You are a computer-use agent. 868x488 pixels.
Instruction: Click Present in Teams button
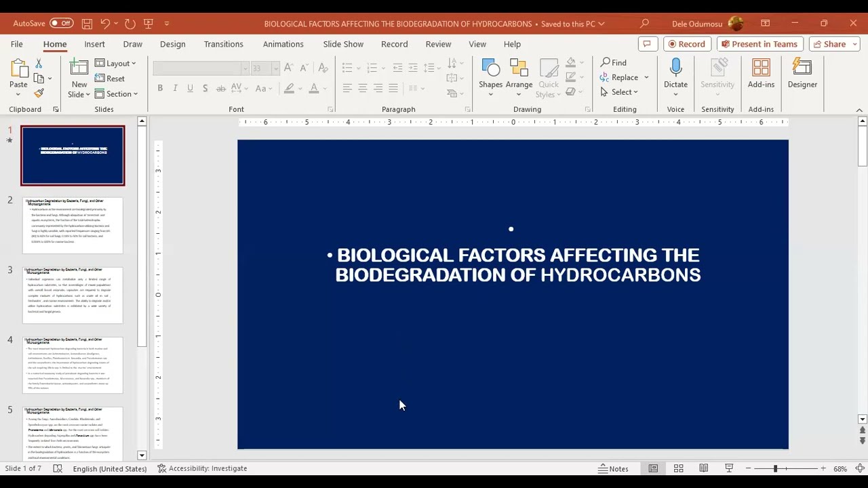(759, 44)
